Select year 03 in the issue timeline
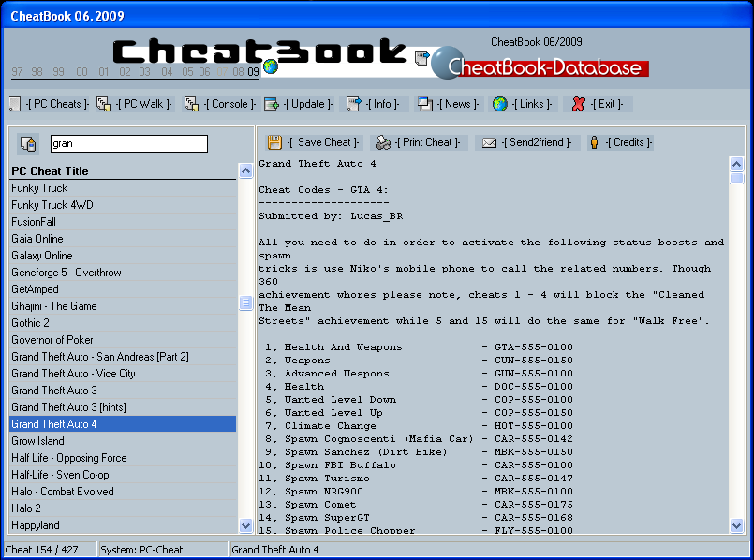754x560 pixels. point(145,72)
